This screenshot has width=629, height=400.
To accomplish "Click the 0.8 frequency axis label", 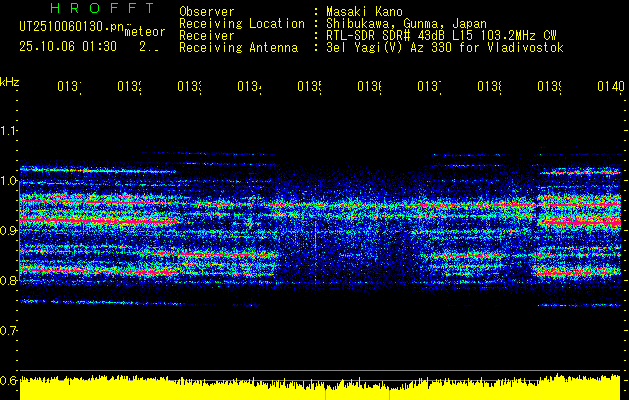I will click(8, 280).
